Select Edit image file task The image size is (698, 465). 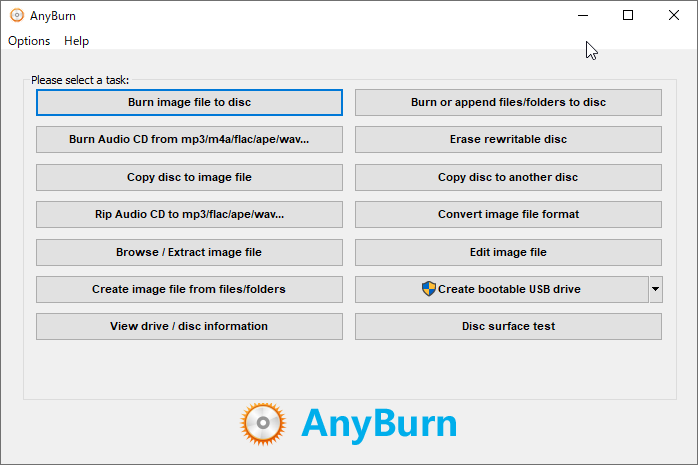point(508,252)
